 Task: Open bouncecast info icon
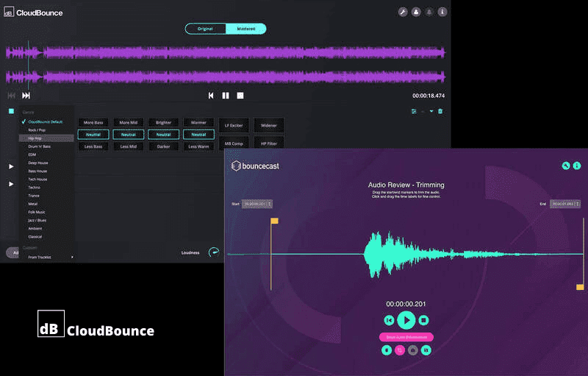pos(577,166)
